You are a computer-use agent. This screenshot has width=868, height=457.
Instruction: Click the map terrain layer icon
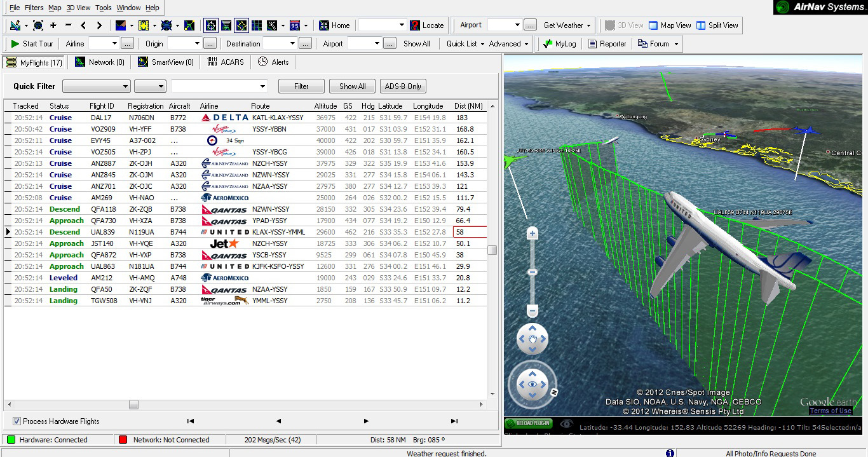[x=121, y=25]
